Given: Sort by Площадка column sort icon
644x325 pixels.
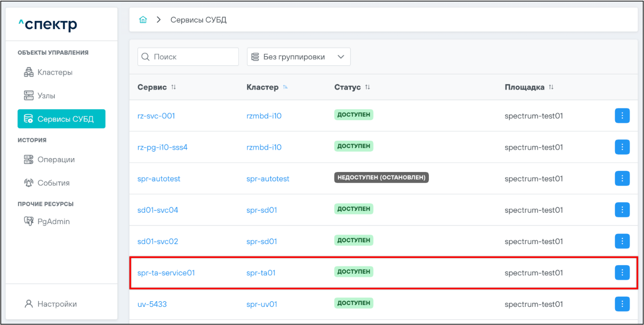Looking at the screenshot, I should (551, 87).
